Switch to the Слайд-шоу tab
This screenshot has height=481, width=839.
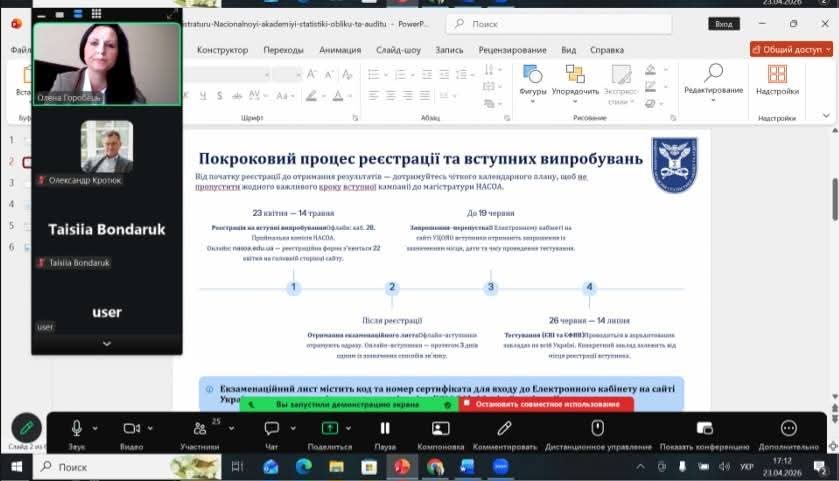[x=398, y=50]
